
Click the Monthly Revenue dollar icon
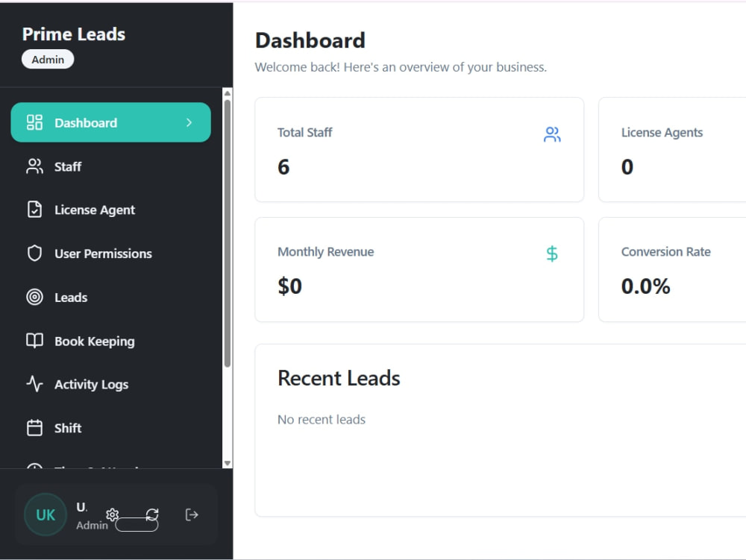click(x=552, y=254)
